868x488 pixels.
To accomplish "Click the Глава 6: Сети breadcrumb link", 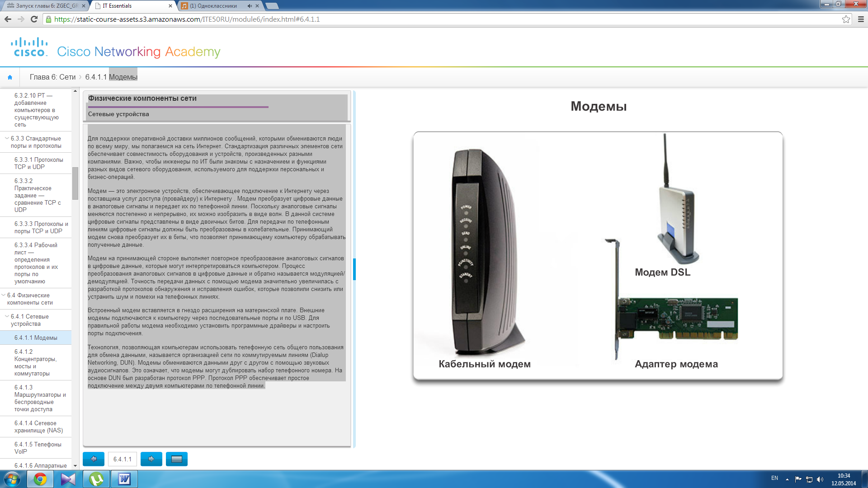I will pos(52,77).
